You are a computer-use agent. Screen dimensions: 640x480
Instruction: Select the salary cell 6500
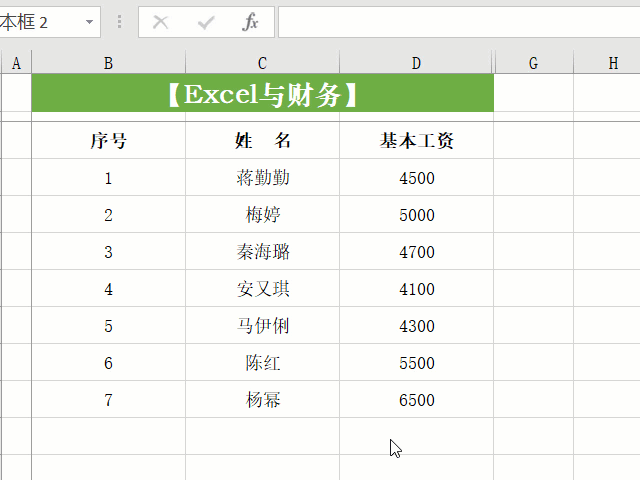coord(416,400)
